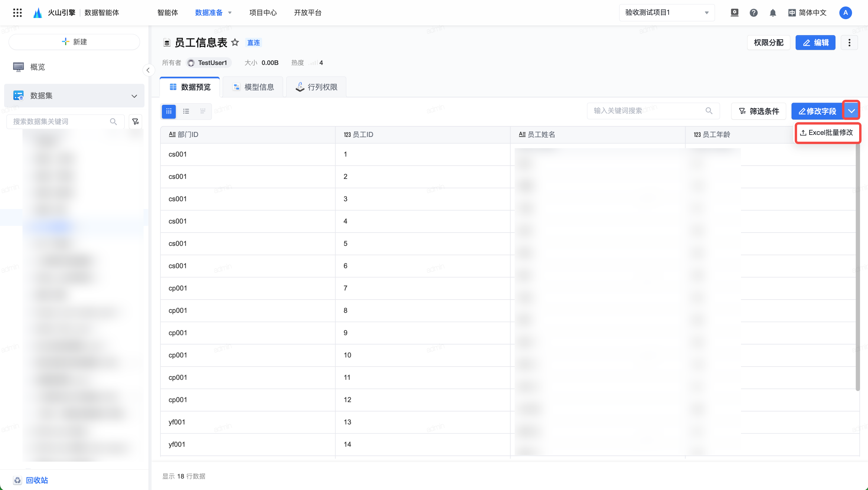
Task: Click the filter icon beside dataset search
Action: click(135, 122)
